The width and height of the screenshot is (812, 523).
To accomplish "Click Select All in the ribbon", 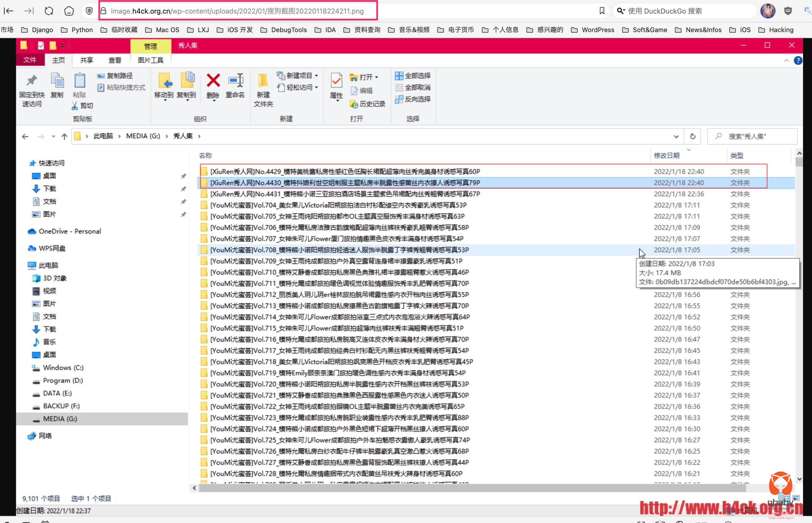I will [413, 76].
